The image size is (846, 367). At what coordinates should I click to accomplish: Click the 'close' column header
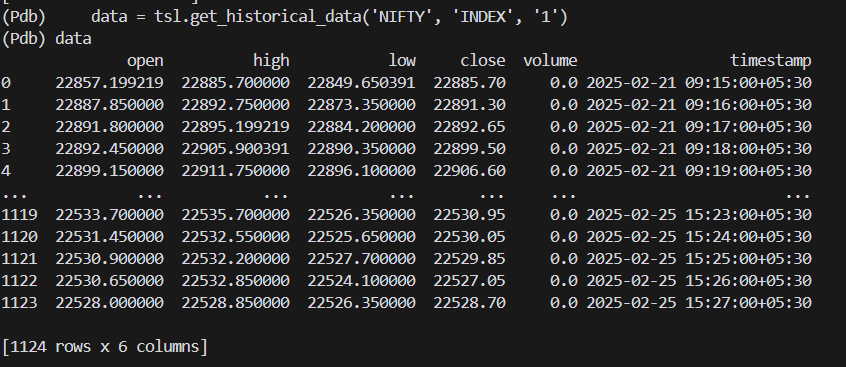point(483,60)
